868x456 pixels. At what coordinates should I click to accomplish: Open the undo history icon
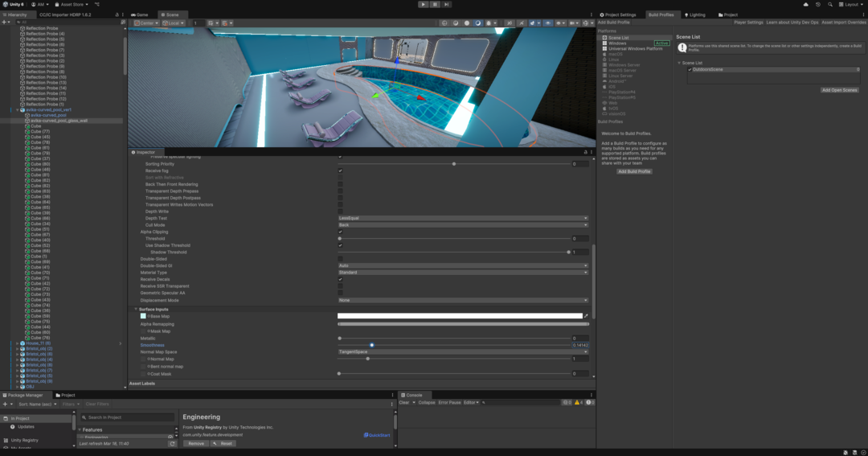817,5
